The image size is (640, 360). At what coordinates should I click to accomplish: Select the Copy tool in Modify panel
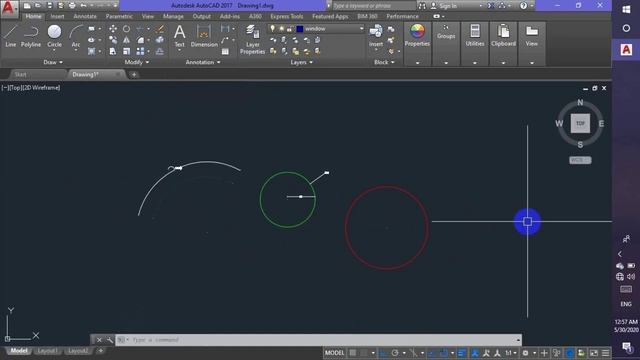pos(113,40)
